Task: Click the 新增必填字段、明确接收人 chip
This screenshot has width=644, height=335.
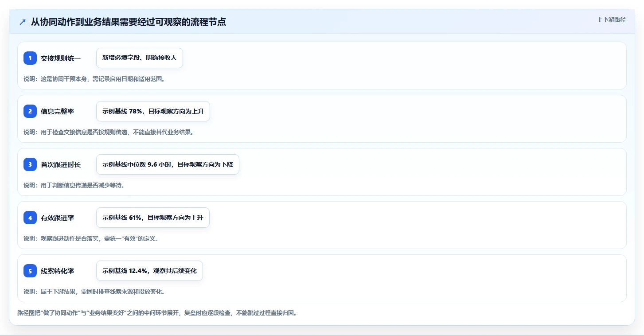Action: [140, 58]
